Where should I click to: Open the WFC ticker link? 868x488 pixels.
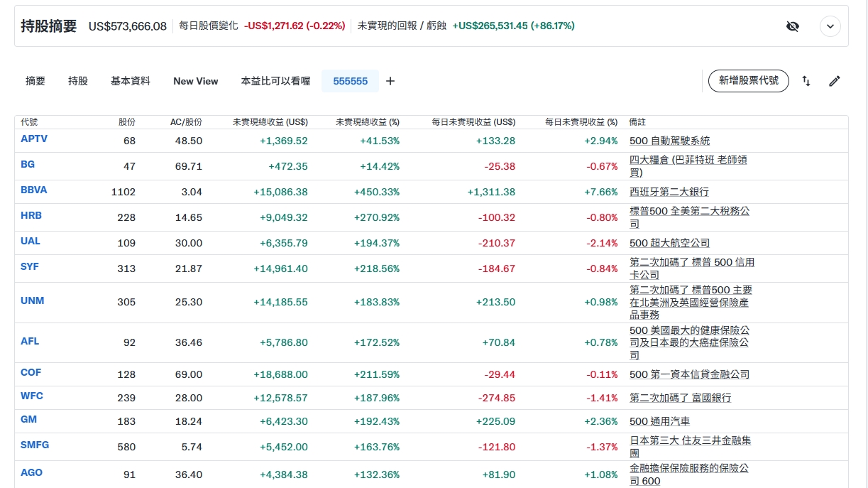tap(32, 396)
